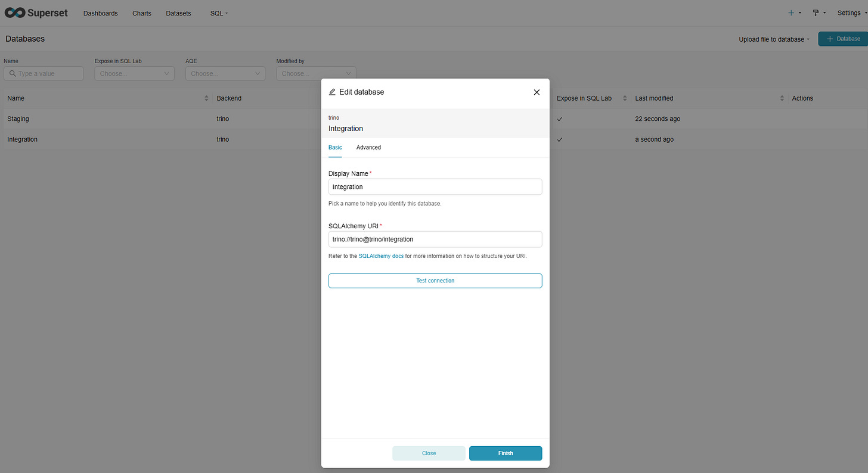Click the Actions column header
Screen dimensions: 868x473
tap(802, 98)
